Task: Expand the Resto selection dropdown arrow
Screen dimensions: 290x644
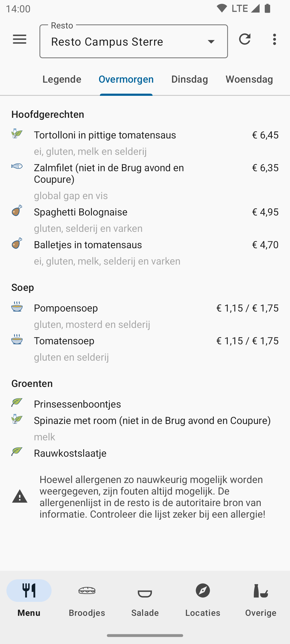Action: click(x=211, y=42)
